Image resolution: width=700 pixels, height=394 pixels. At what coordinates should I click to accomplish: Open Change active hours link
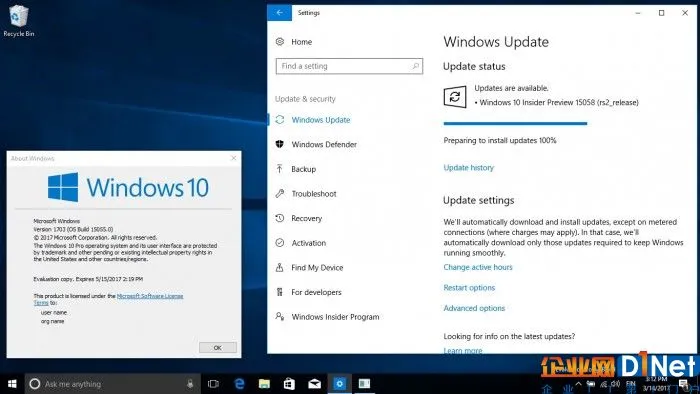[478, 267]
